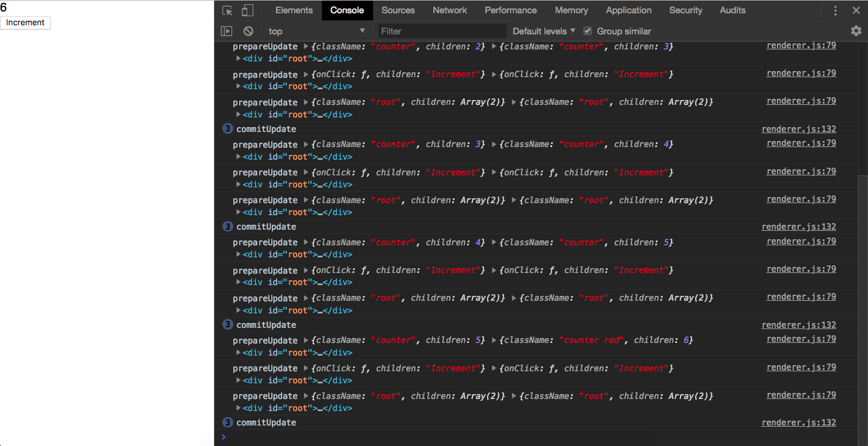The width and height of the screenshot is (868, 446).
Task: Close the DevTools panel
Action: tap(856, 11)
